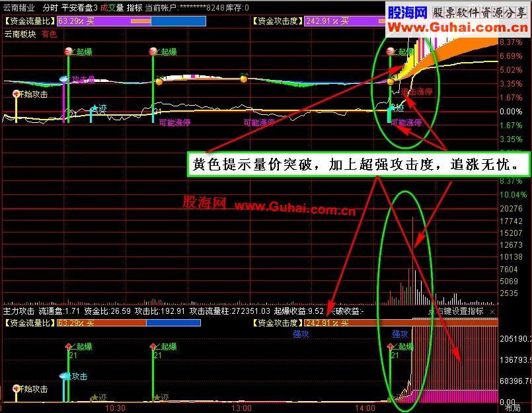Open the 平安看盘3 indicator label

(x=79, y=7)
